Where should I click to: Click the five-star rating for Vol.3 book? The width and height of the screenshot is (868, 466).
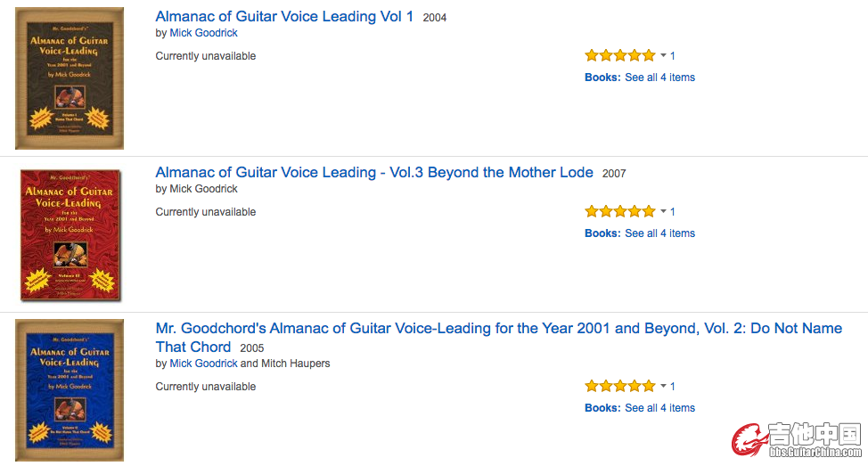point(619,211)
